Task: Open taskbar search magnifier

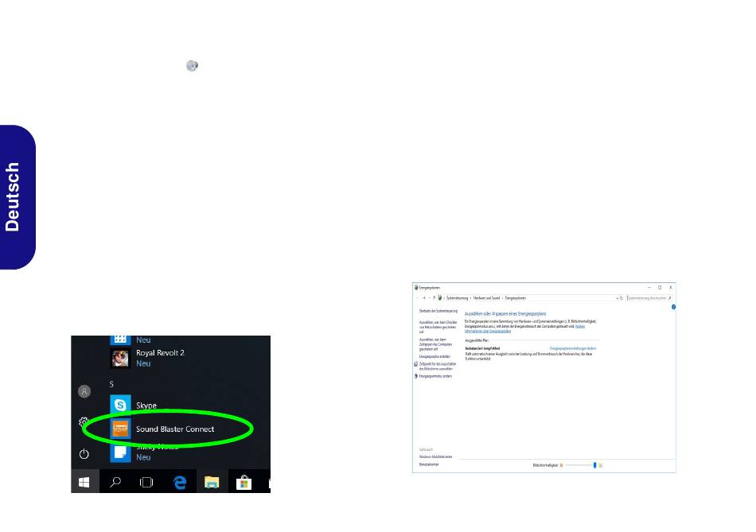Action: [115, 482]
